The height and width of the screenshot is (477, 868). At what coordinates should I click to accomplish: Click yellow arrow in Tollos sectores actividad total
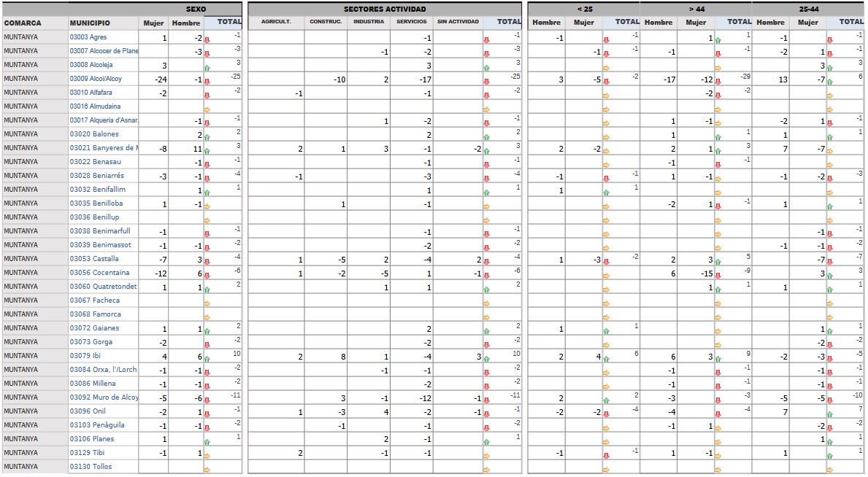(x=486, y=470)
